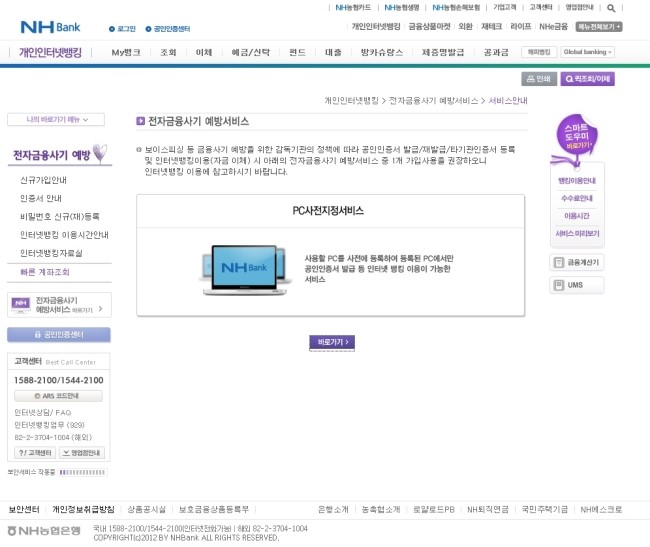
Task: Click the 바로가기 button below the card
Action: pos(332,342)
